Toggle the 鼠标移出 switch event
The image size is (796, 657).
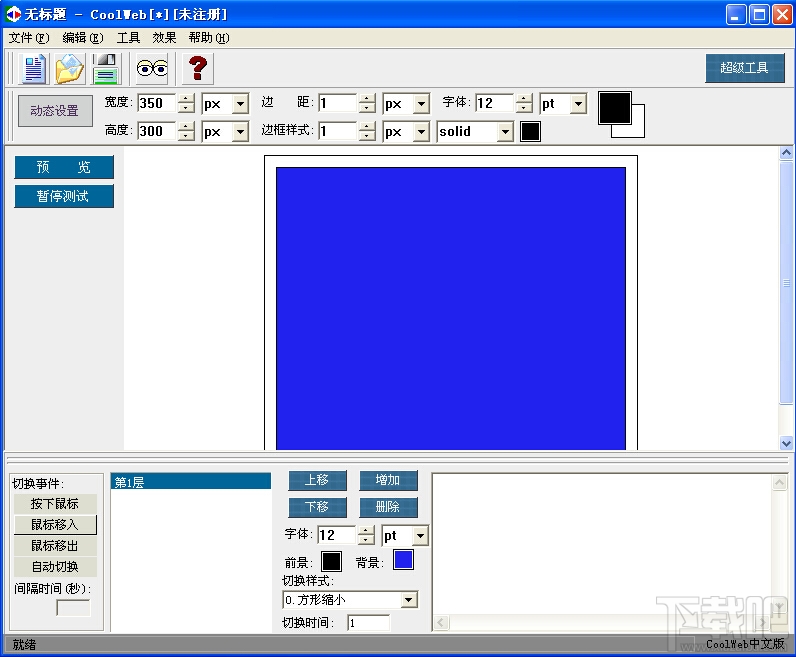pos(55,546)
